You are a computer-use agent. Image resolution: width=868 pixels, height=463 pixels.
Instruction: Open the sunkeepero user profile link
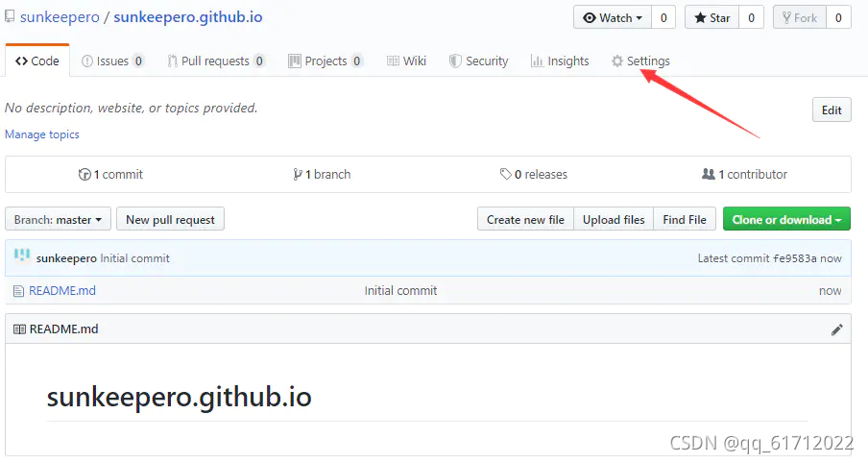point(60,17)
